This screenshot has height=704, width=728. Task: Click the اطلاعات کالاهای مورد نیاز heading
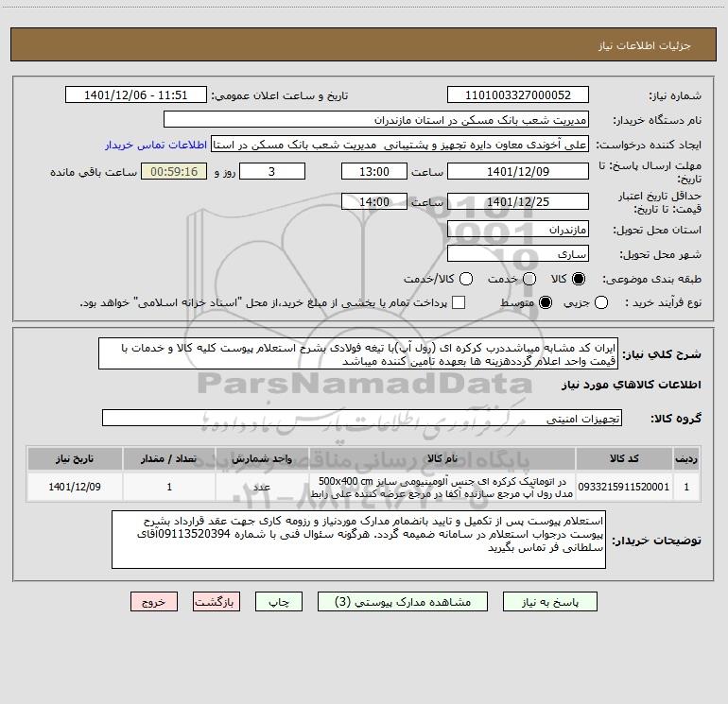tap(632, 385)
